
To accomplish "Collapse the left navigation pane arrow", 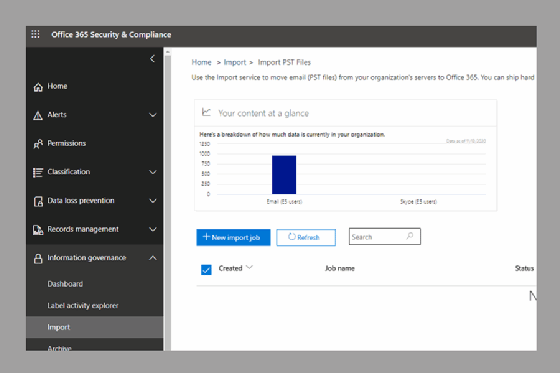I will [152, 59].
